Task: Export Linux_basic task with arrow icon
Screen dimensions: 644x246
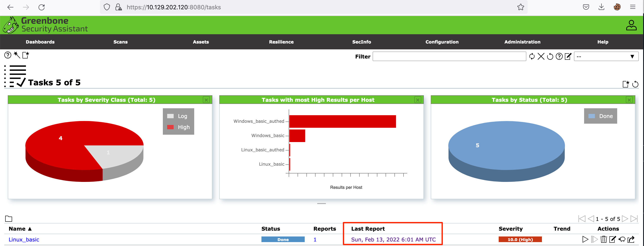Action: click(631, 240)
